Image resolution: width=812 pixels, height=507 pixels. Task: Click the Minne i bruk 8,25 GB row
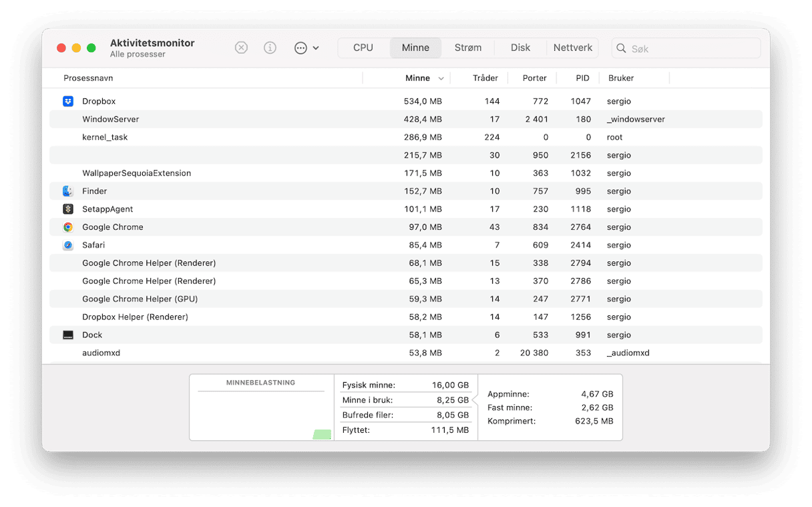pos(405,400)
